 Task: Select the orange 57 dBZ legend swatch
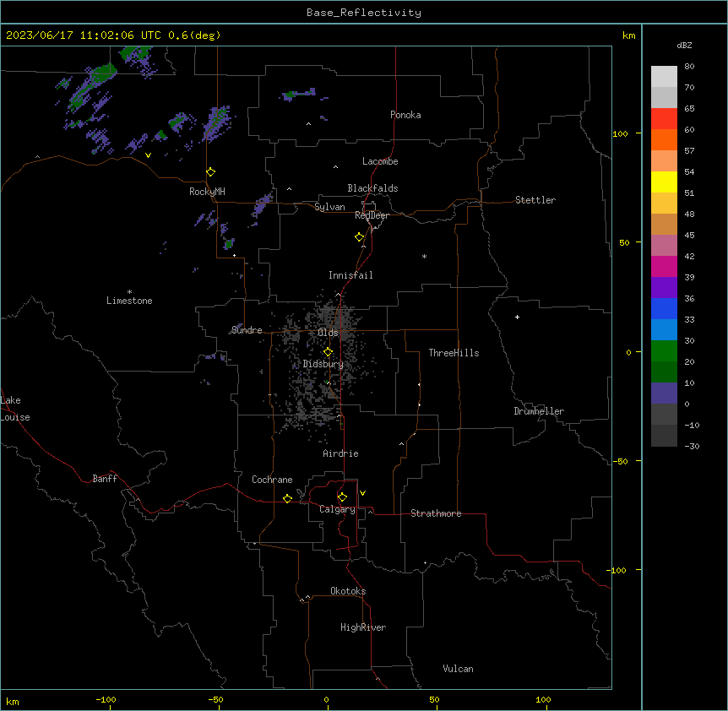(664, 139)
